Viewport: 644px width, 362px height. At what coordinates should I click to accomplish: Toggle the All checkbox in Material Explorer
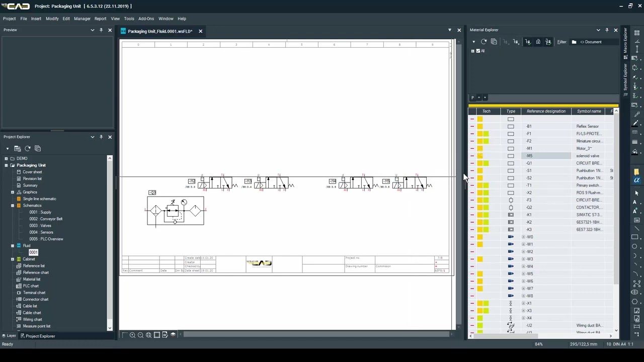point(478,51)
